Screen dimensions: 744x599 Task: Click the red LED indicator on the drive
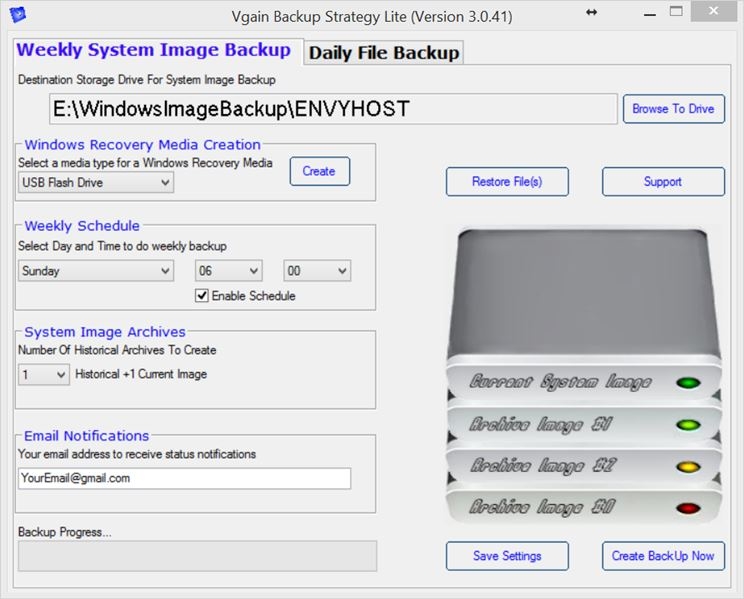687,509
